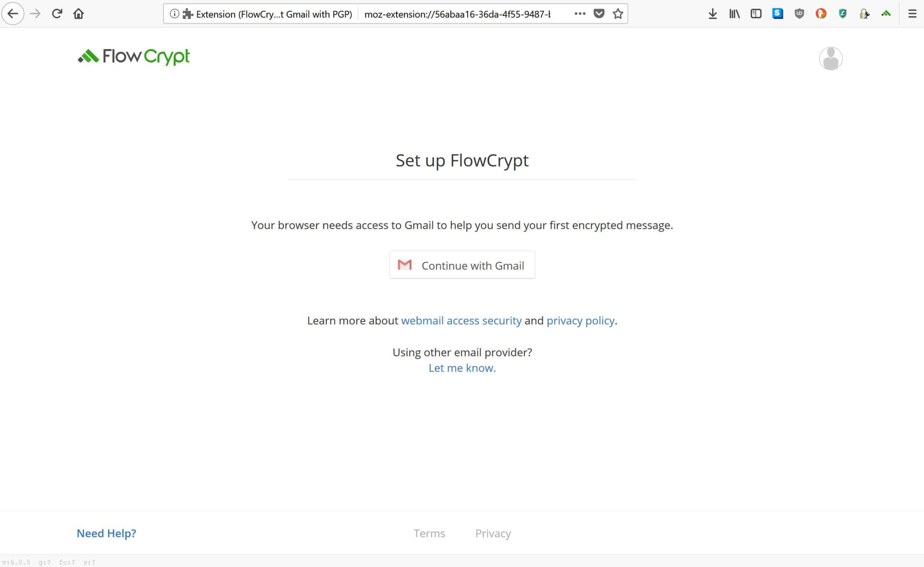Open the FlowCrypt toolbar extension icon
The width and height of the screenshot is (924, 567).
tap(886, 14)
